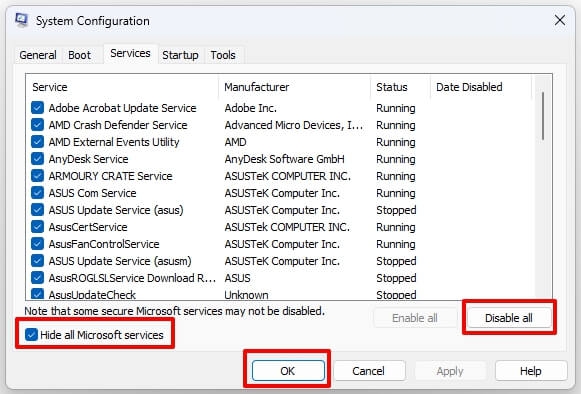
Task: Confirm with the OK button
Action: point(288,371)
